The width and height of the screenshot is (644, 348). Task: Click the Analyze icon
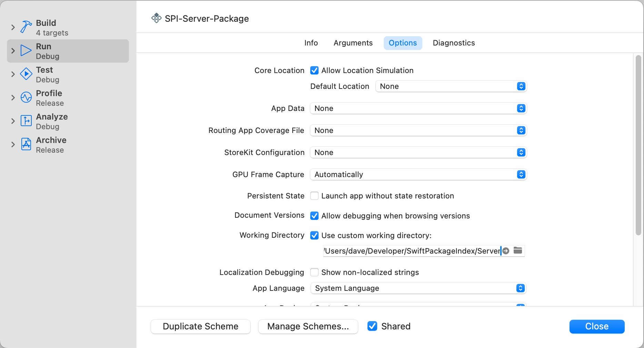pyautogui.click(x=26, y=121)
